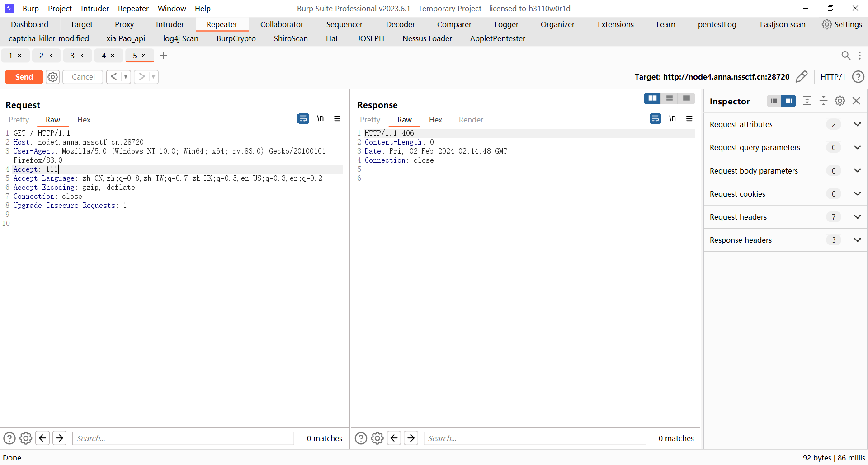The height and width of the screenshot is (465, 868).
Task: Add a new Repeater tab
Action: (x=164, y=56)
